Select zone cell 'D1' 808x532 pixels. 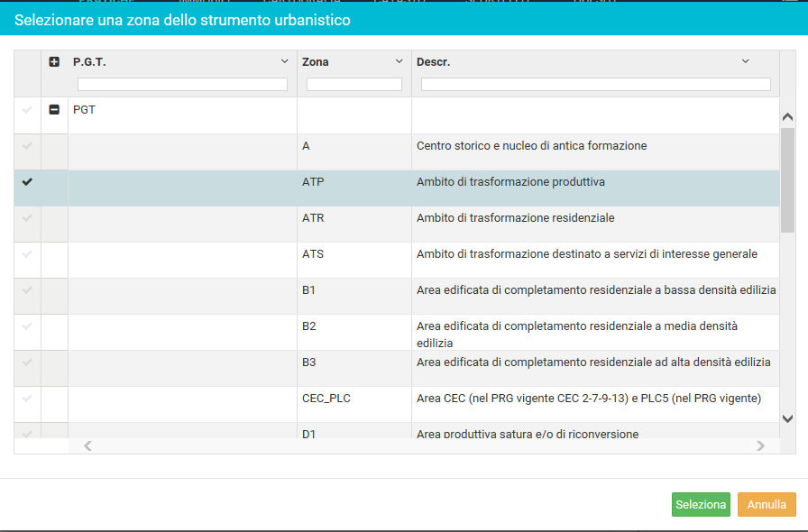(308, 434)
